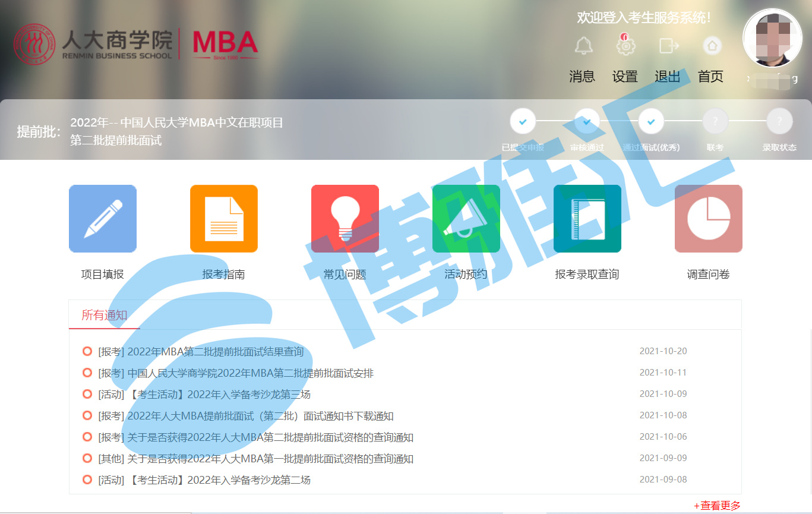The width and height of the screenshot is (812, 514).
Task: Click the 第二批提前批面试 subtitle text
Action: pos(116,141)
